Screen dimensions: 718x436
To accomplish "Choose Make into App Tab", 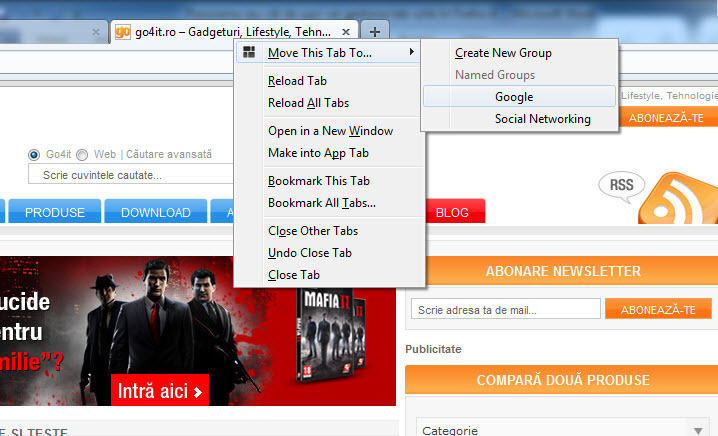I will [318, 153].
